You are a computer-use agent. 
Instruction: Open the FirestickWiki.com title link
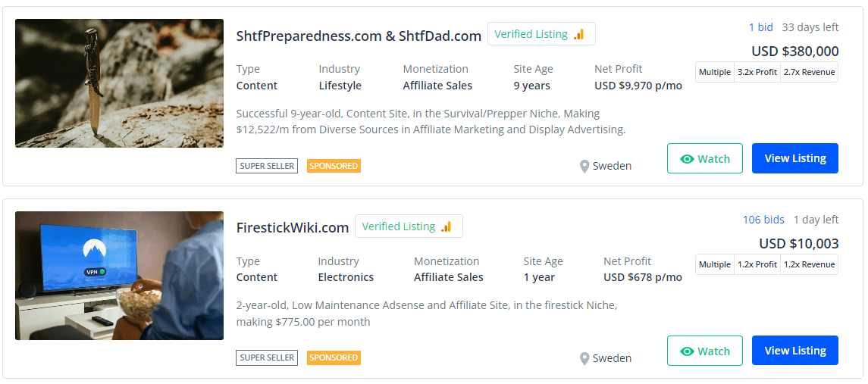pos(293,227)
